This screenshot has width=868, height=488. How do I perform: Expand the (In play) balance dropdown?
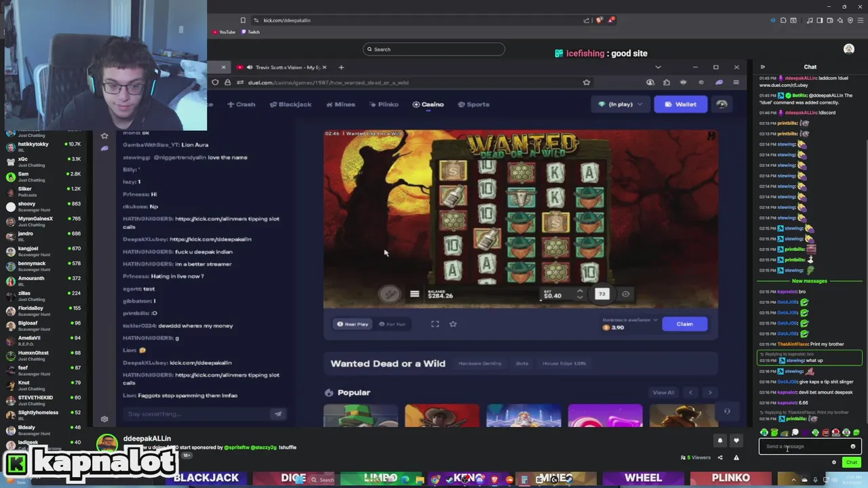(619, 104)
